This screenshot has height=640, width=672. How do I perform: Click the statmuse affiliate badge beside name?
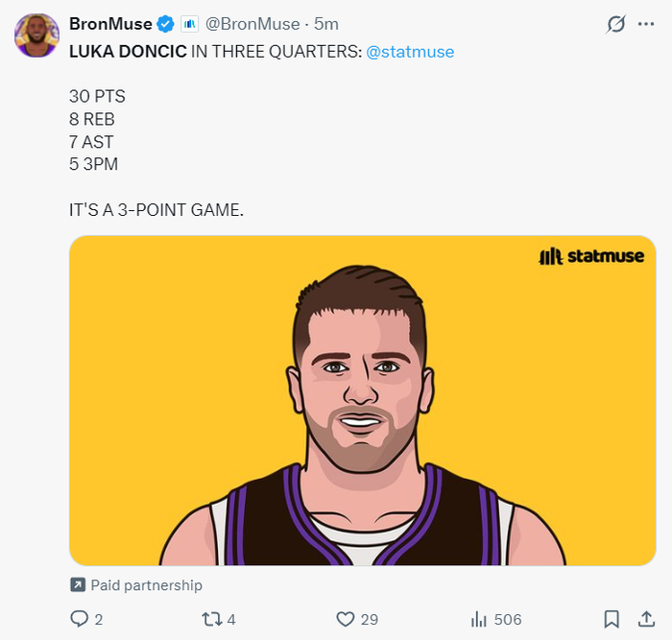[x=189, y=24]
